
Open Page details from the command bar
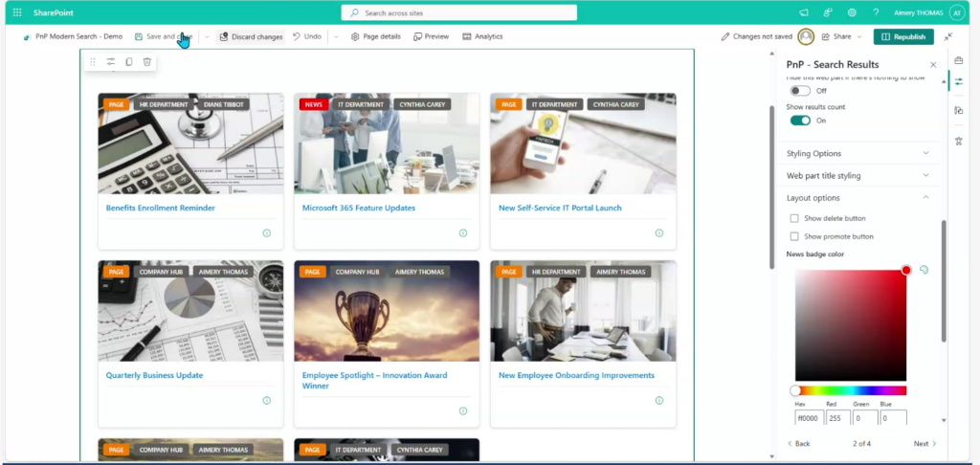click(375, 36)
